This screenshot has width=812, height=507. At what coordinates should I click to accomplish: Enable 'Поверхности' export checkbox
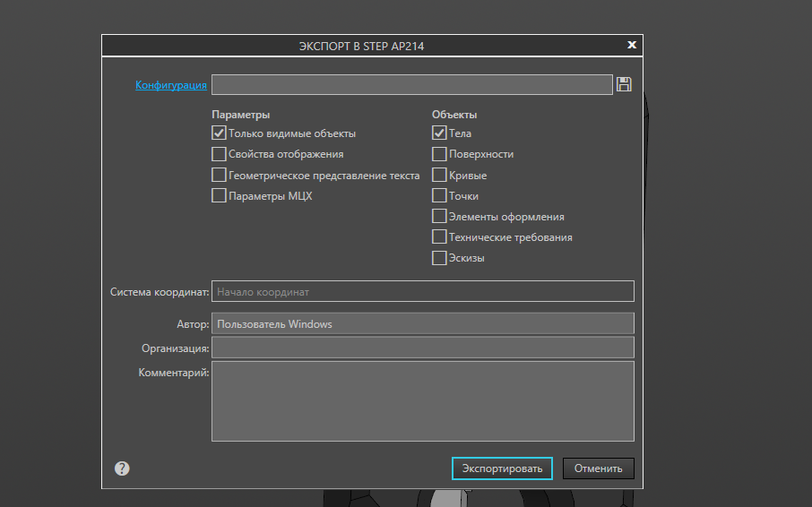439,154
